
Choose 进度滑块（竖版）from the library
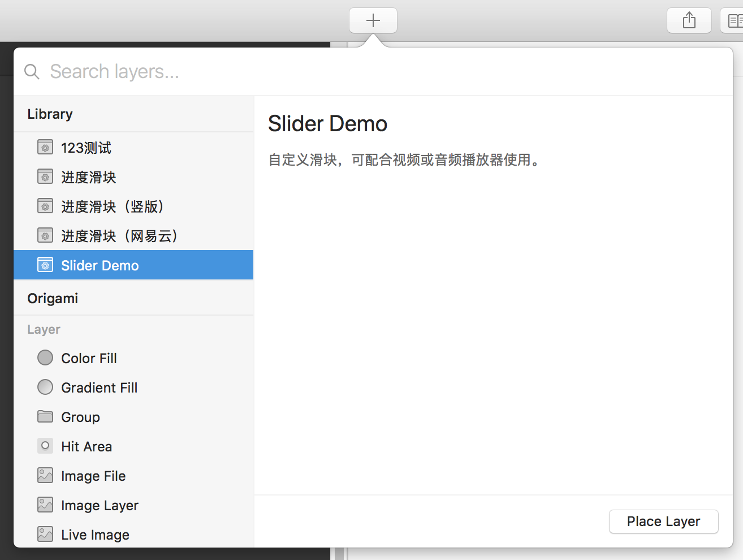pyautogui.click(x=113, y=206)
